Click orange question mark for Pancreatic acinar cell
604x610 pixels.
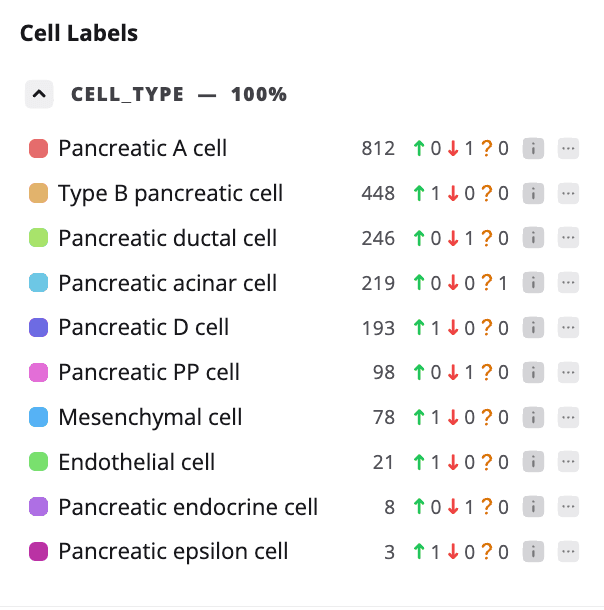pyautogui.click(x=487, y=284)
